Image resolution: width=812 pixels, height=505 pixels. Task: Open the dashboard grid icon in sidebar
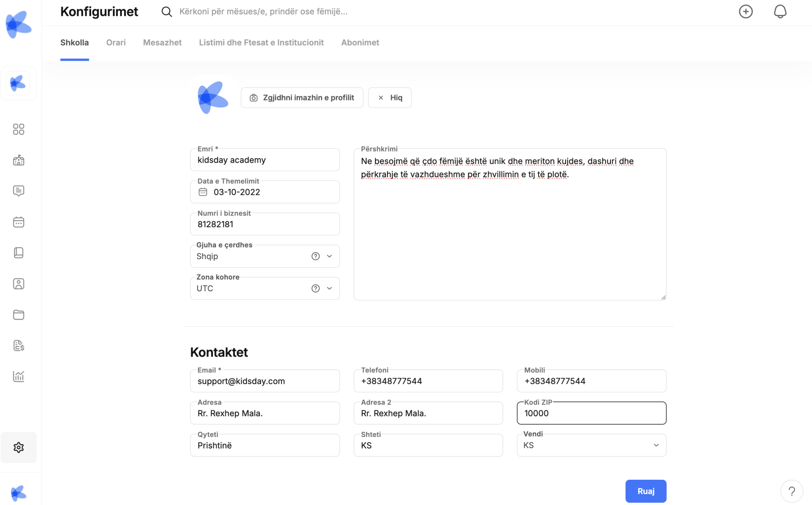coord(18,129)
